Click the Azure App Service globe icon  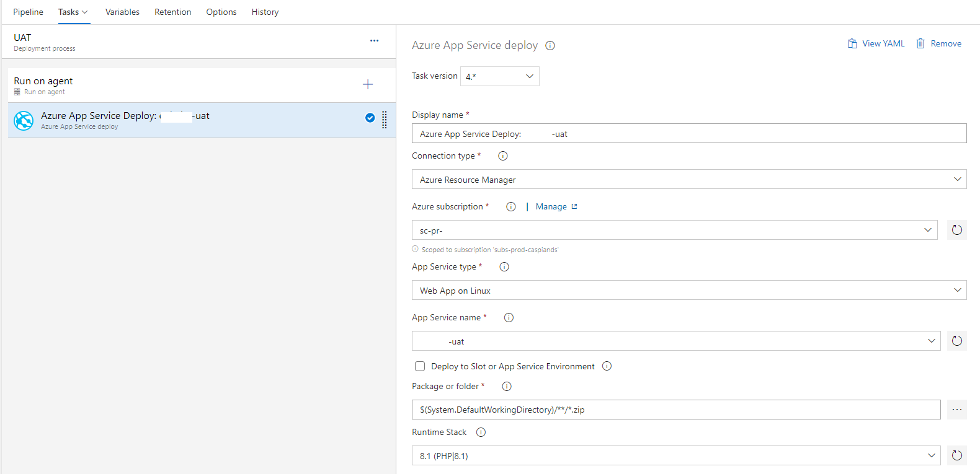(x=24, y=120)
